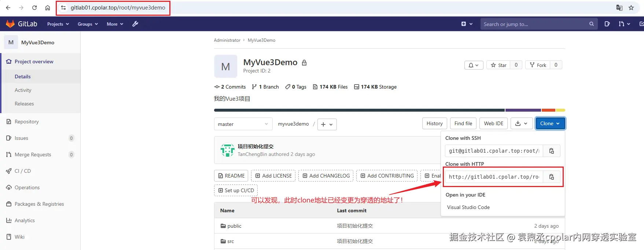Open the 174 KB Files link
The height and width of the screenshot is (250, 644).
click(330, 87)
